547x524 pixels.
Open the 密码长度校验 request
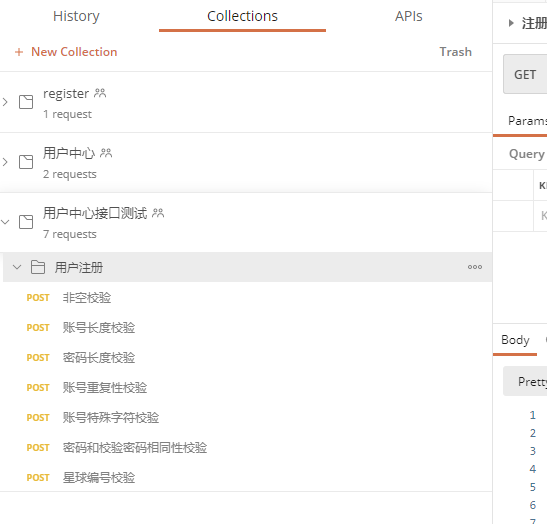pos(99,358)
